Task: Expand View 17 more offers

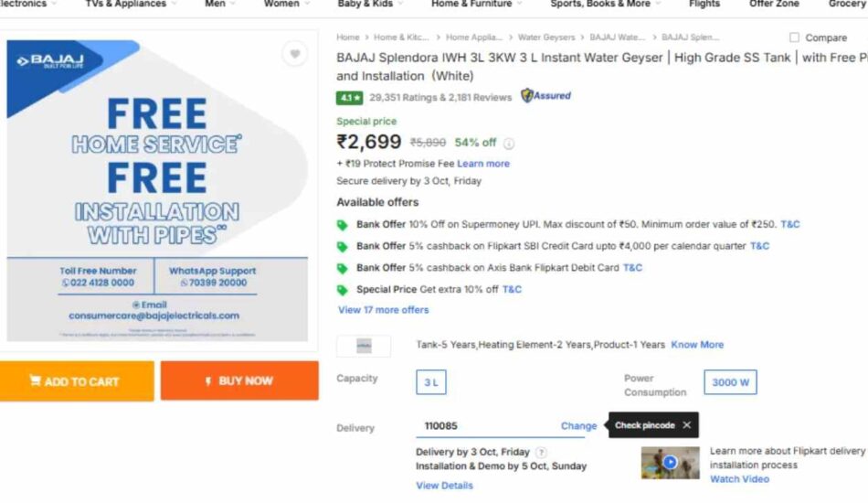Action: click(383, 310)
